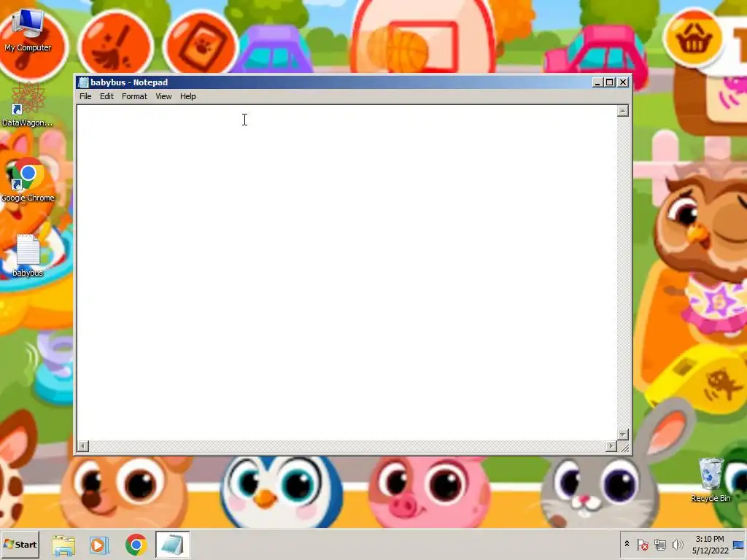Select the DataWagon desktop shortcut

(28, 104)
